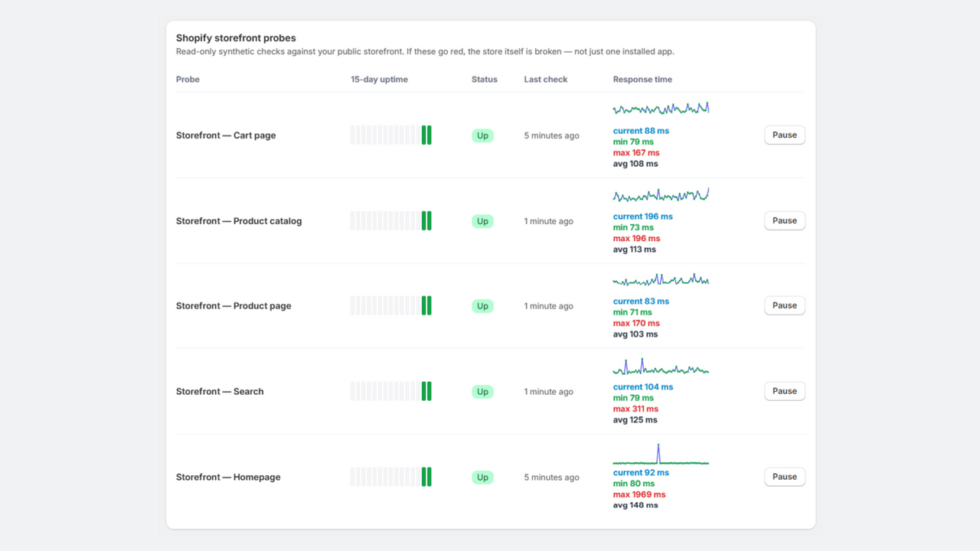
Task: Click the Product page 15-day uptime bars
Action: click(391, 306)
